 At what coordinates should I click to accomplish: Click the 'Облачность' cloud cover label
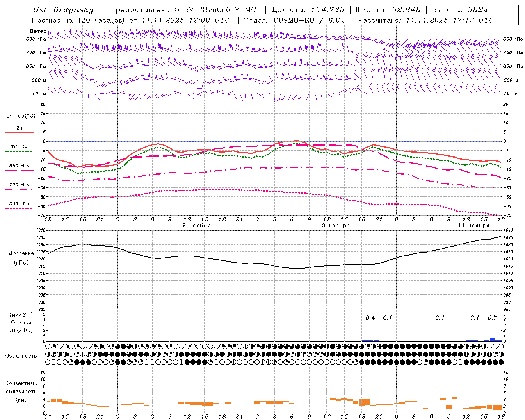click(21, 356)
